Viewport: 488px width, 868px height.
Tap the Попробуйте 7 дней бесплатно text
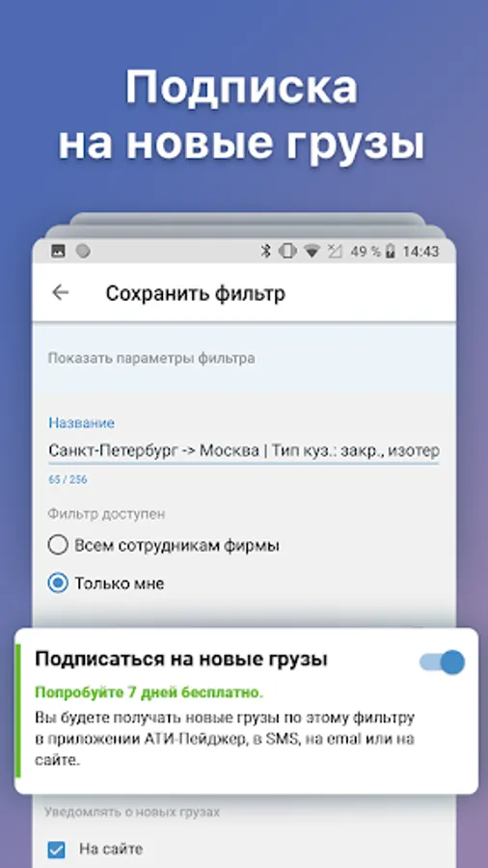pyautogui.click(x=149, y=692)
